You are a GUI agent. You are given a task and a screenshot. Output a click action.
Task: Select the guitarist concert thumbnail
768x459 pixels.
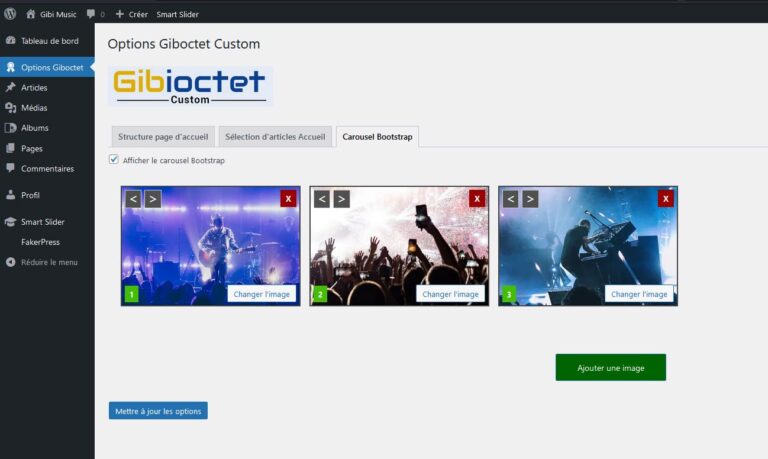[211, 246]
